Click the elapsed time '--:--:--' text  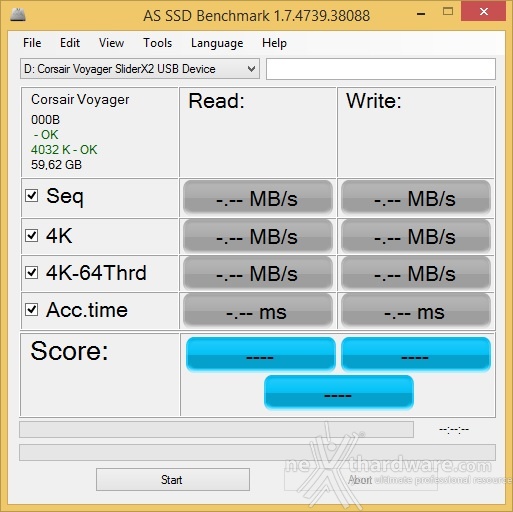(x=454, y=429)
